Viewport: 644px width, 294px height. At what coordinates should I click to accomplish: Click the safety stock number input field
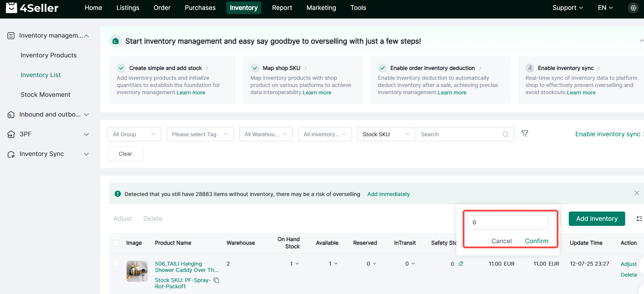[x=508, y=223]
